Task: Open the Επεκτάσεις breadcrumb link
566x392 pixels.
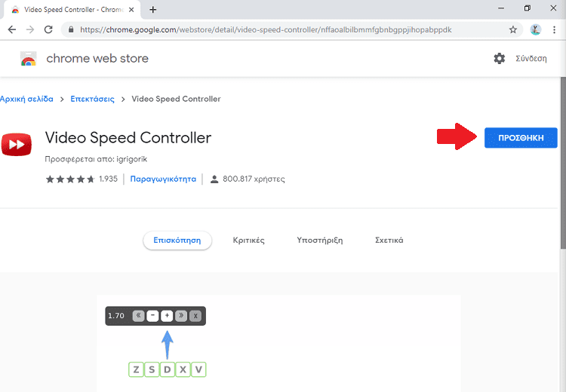Action: tap(92, 99)
